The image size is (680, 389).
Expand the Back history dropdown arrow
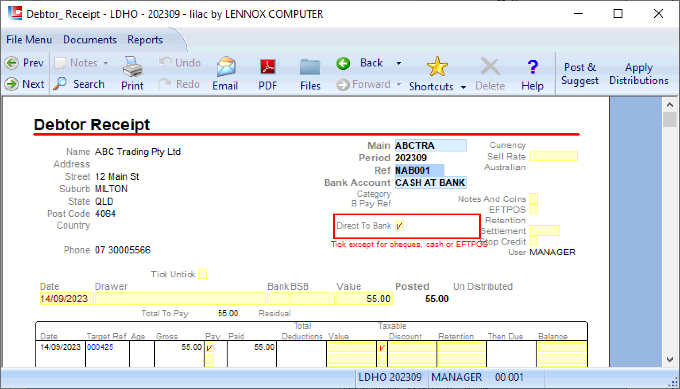pos(399,63)
